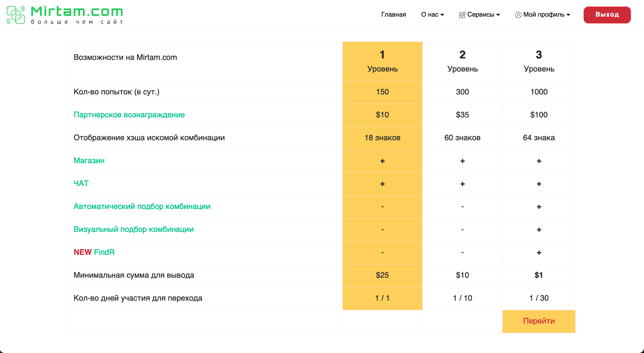Click the Возможности на Mirtam.com heading
This screenshot has height=353, width=644.
pos(125,57)
